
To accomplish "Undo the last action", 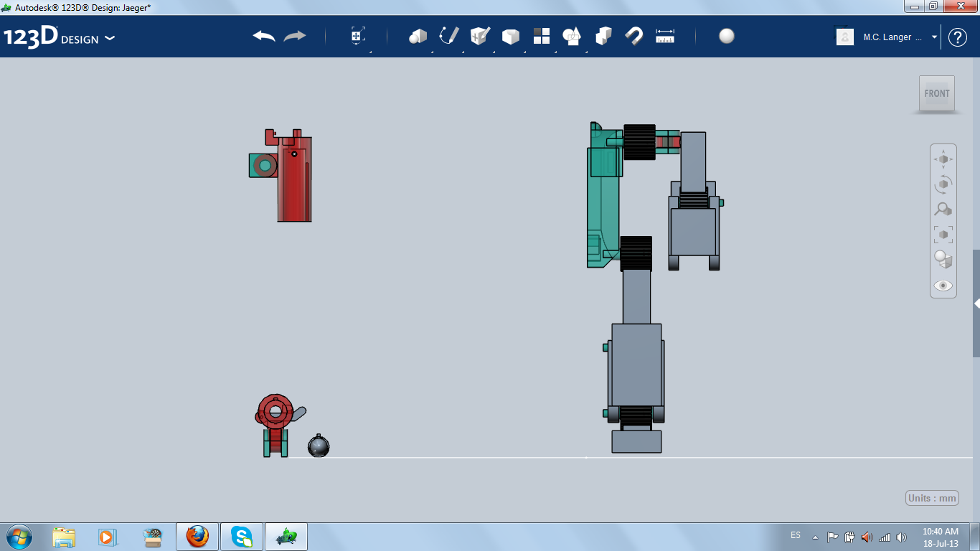I will pyautogui.click(x=264, y=37).
